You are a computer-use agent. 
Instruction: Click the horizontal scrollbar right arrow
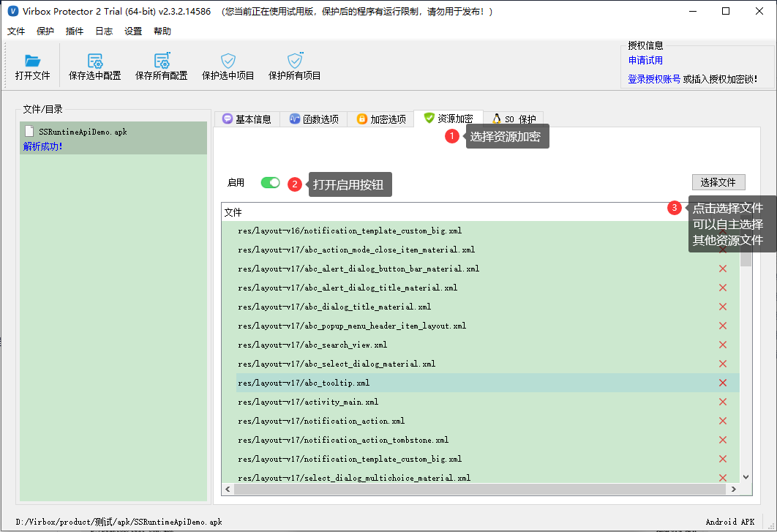pos(734,489)
